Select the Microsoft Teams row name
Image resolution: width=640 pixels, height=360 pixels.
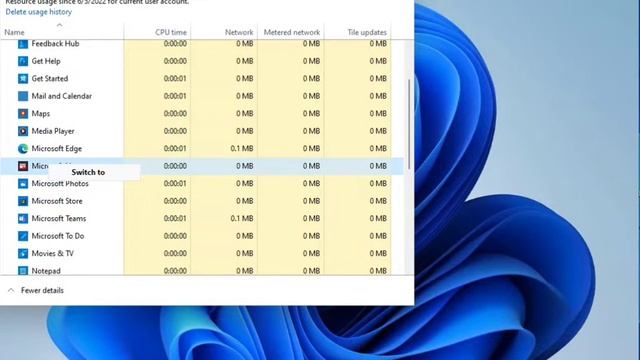click(59, 218)
